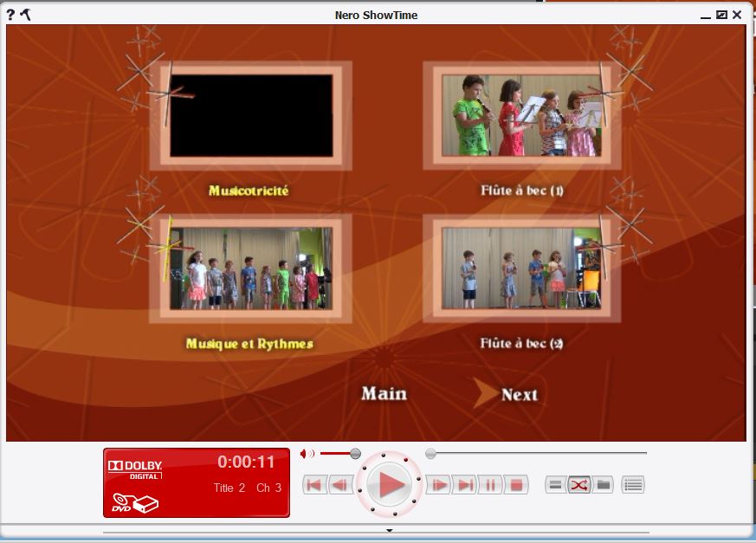Image resolution: width=756 pixels, height=543 pixels.
Task: Minimize the Nero ShowTime window
Action: click(706, 16)
